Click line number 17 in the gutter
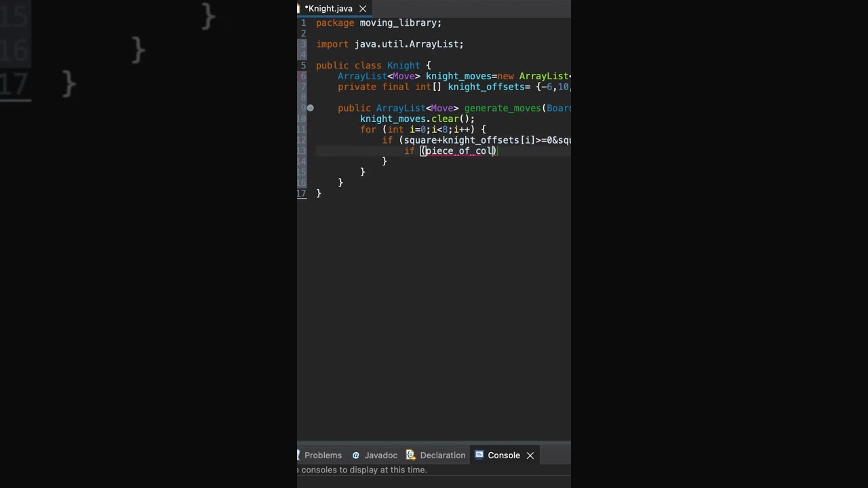Screen dimensions: 868x488 [x=302, y=193]
